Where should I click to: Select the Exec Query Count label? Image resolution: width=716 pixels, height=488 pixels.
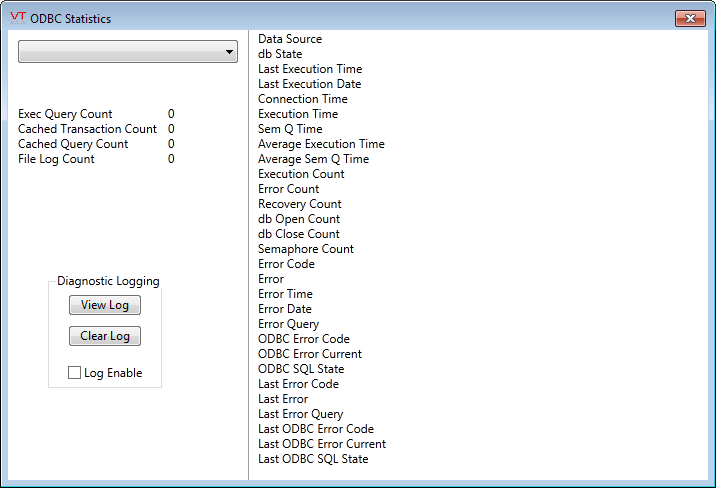pos(65,114)
